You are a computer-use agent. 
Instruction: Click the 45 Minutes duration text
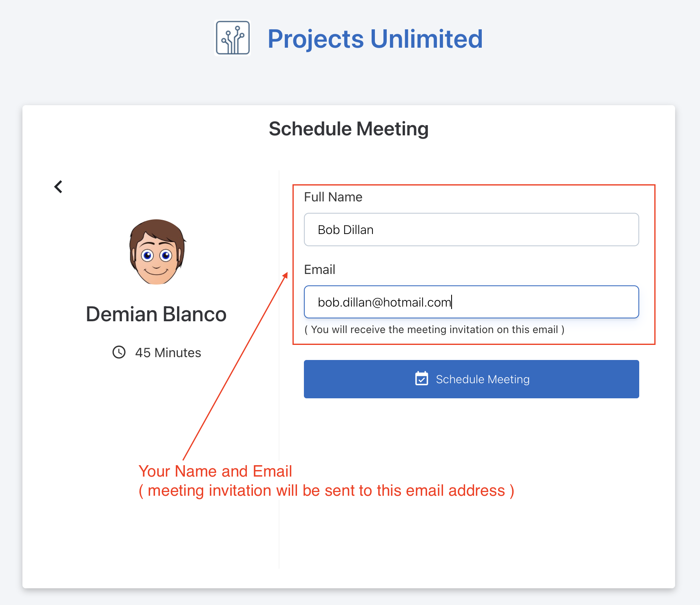tap(168, 353)
